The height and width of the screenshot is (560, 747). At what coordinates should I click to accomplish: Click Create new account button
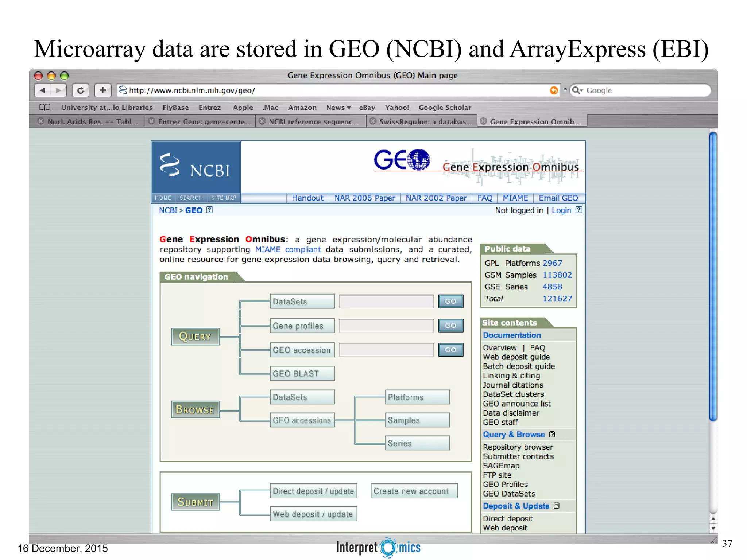[x=414, y=491]
